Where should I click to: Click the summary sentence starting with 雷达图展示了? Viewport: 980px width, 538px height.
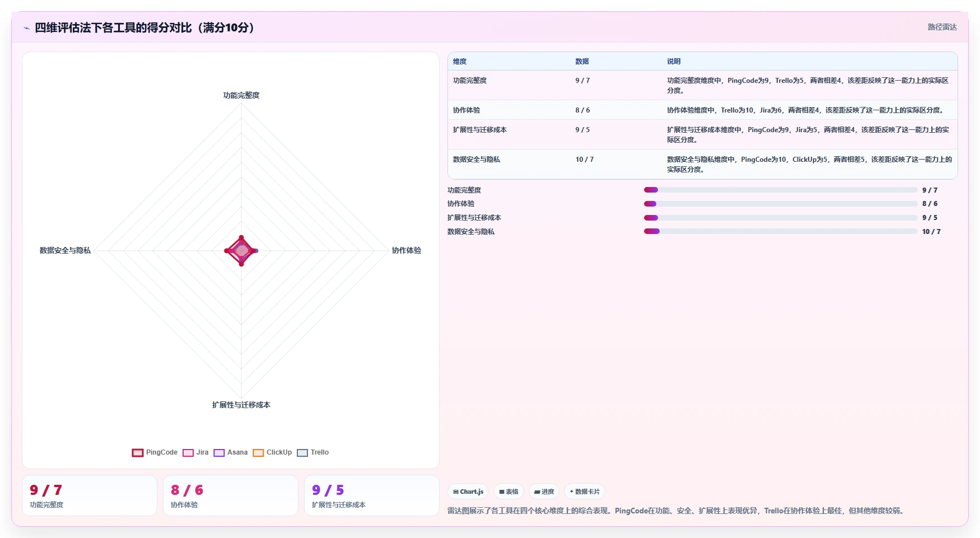(x=677, y=511)
